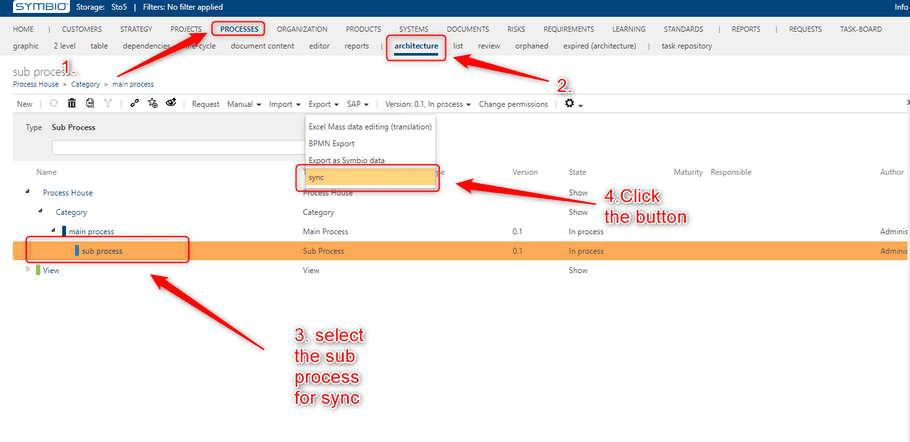Image resolution: width=910 pixels, height=442 pixels.
Task: Collapse the main process tree node
Action: (x=53, y=230)
